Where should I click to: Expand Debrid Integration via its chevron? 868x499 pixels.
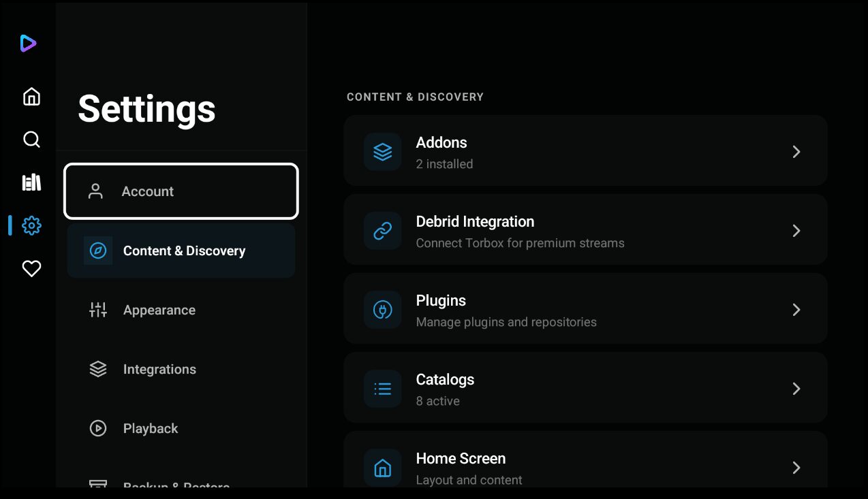(796, 231)
